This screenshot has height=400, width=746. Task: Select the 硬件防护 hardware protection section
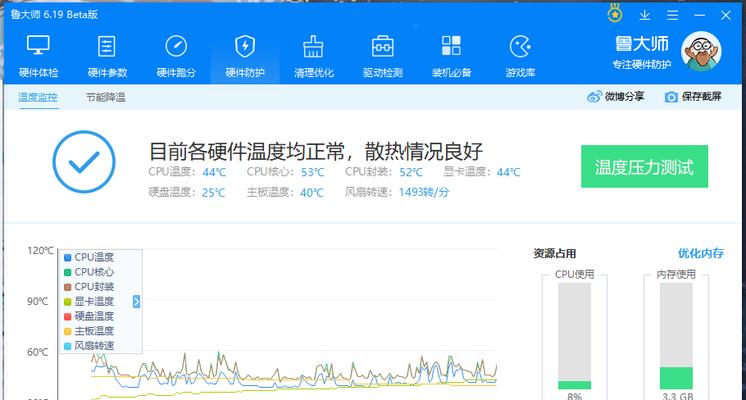(x=245, y=56)
